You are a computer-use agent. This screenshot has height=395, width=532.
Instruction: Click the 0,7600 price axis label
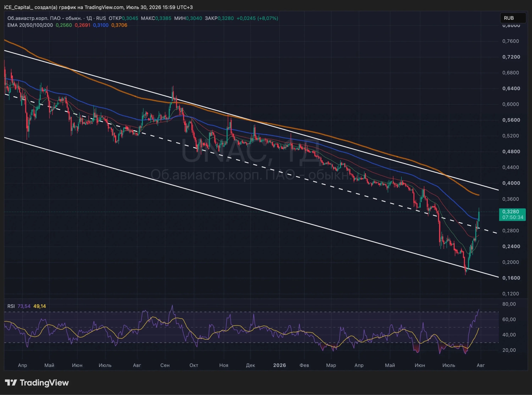click(x=511, y=41)
